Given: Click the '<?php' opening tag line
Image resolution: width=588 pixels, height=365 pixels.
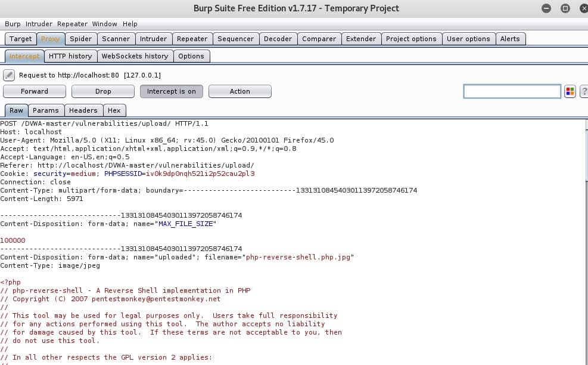Looking at the screenshot, I should click(x=11, y=282).
